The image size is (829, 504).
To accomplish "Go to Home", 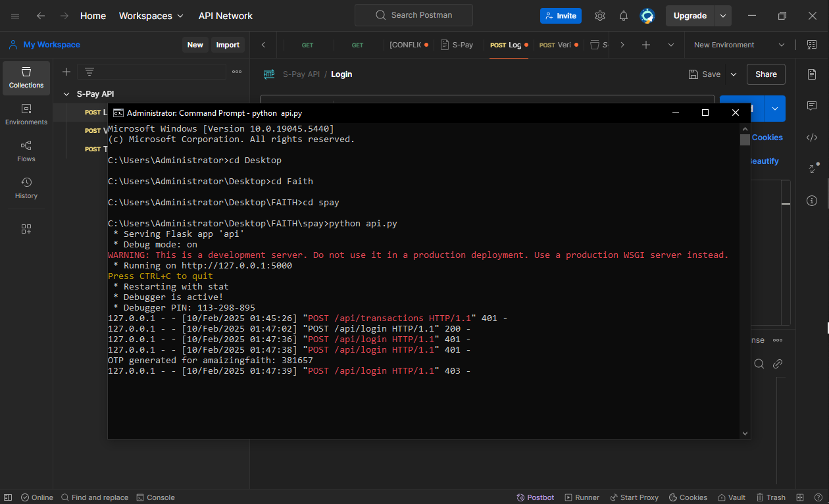I will [x=93, y=16].
